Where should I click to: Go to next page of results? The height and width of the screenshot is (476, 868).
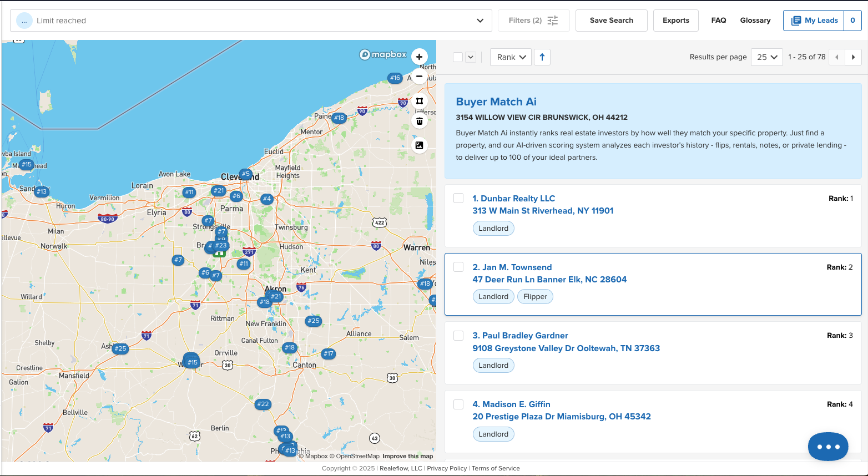[x=853, y=57]
